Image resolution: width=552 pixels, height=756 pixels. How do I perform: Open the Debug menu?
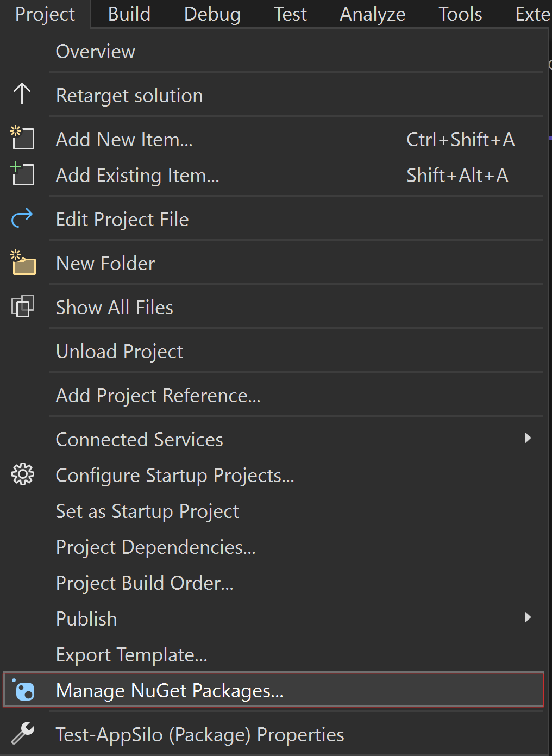click(x=212, y=14)
